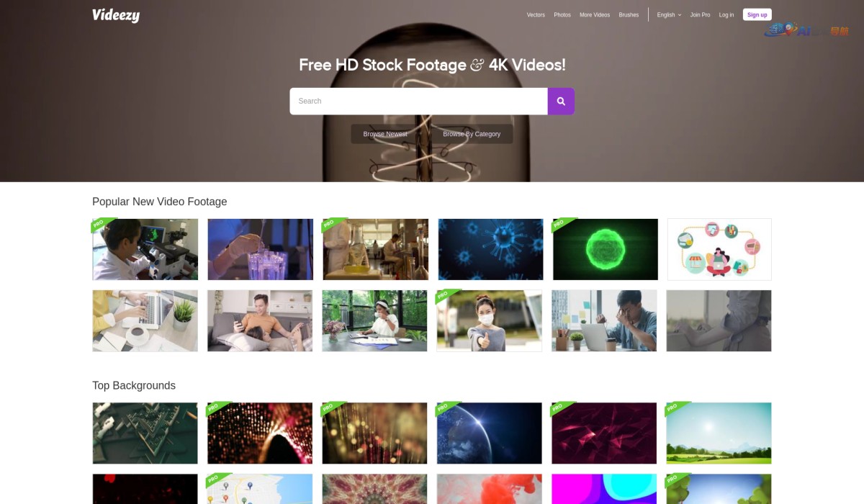Viewport: 864px width, 504px height.
Task: Click the PRO badge on Earth from space background
Action: 446,408
